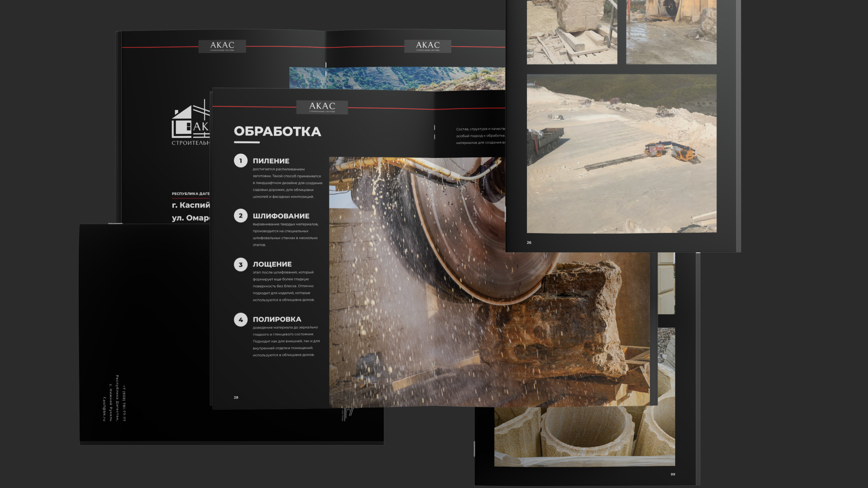Click the 'СТРОИТЕЛЬН' caption under house emblem
The image size is (868, 488).
point(191,143)
